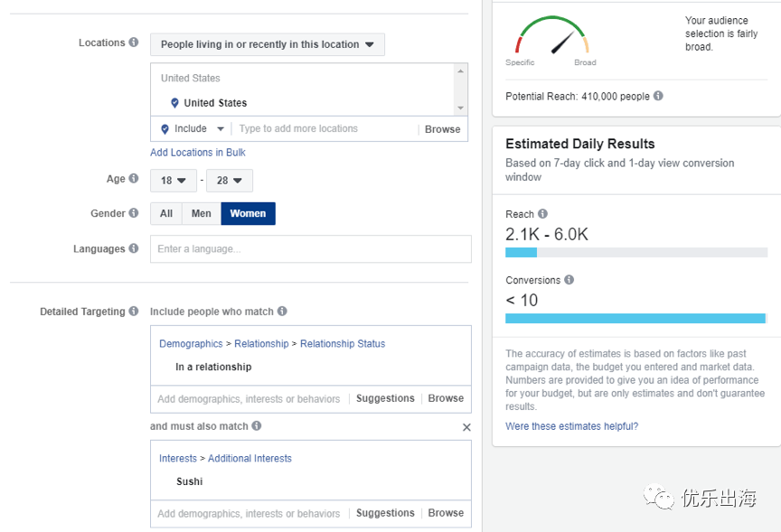Click the info icon next to Reach
This screenshot has height=532, width=781.
542,214
